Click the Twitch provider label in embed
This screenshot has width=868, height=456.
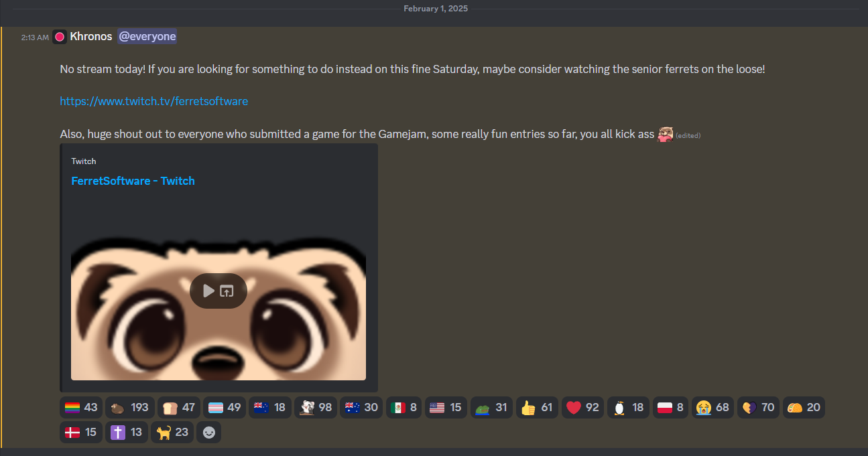point(84,161)
